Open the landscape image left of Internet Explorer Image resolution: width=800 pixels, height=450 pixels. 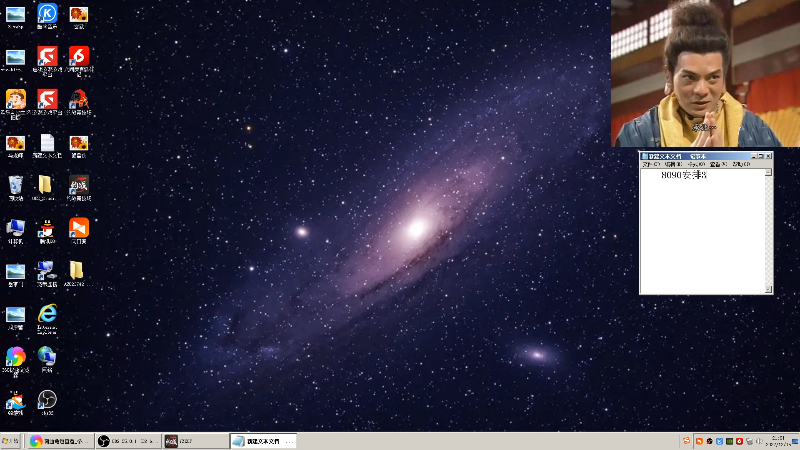point(15,315)
